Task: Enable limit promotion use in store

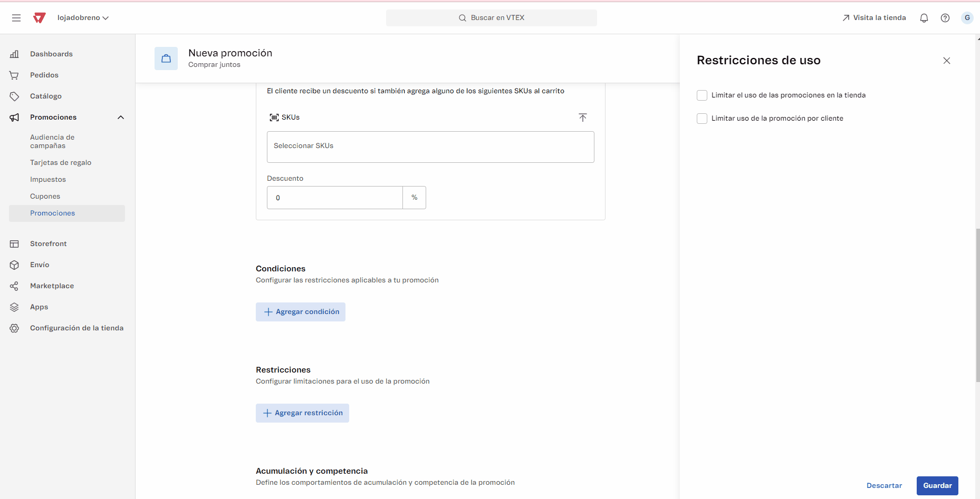Action: pyautogui.click(x=702, y=95)
